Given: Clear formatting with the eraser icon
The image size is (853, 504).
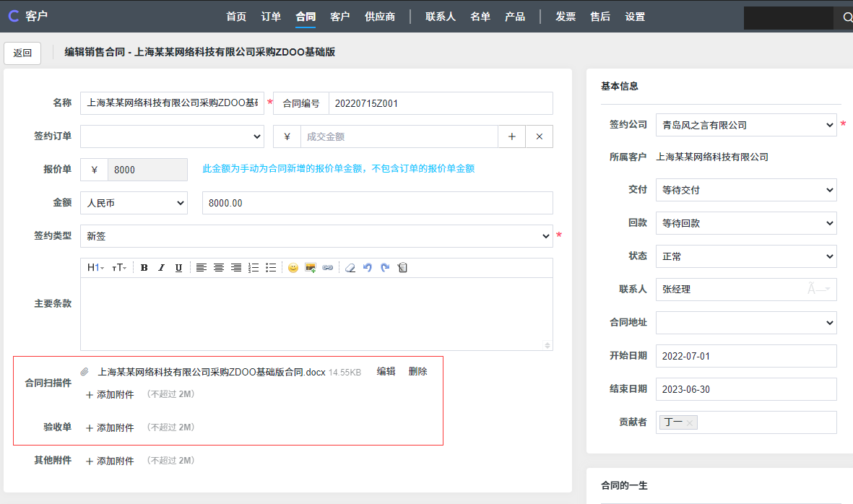Looking at the screenshot, I should [x=350, y=267].
